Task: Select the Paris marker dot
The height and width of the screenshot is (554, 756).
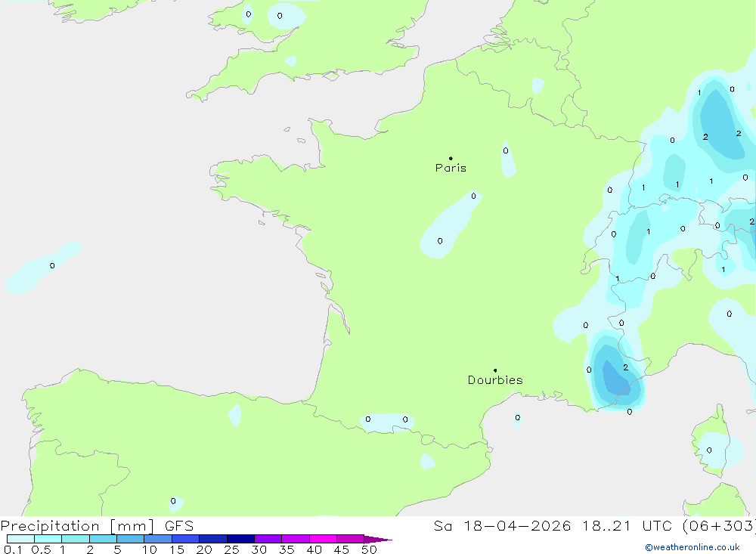Action: point(451,158)
